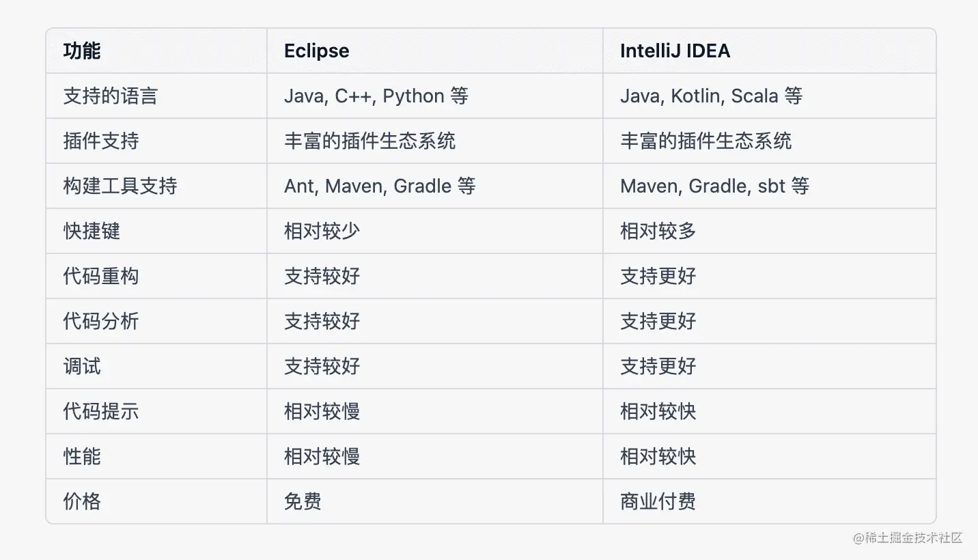
Task: Select the 免费 price cell
Action: [303, 501]
